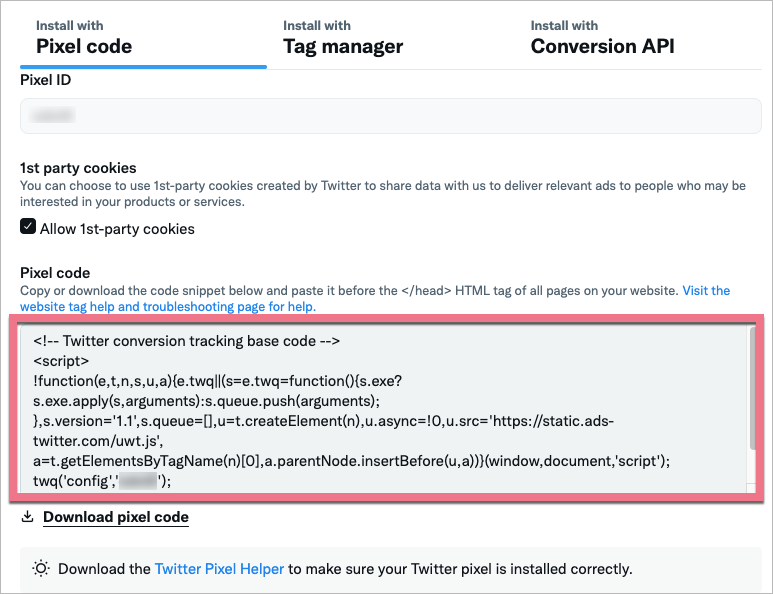The height and width of the screenshot is (594, 773).
Task: Click the download arrow icon
Action: click(x=27, y=517)
